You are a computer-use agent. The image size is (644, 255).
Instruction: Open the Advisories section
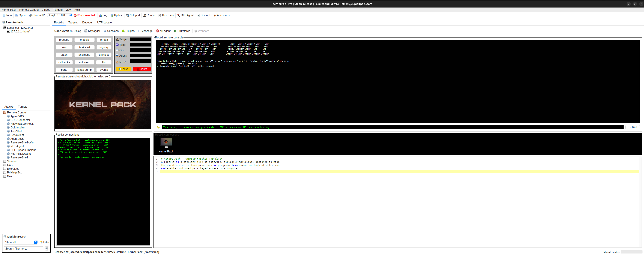221,15
